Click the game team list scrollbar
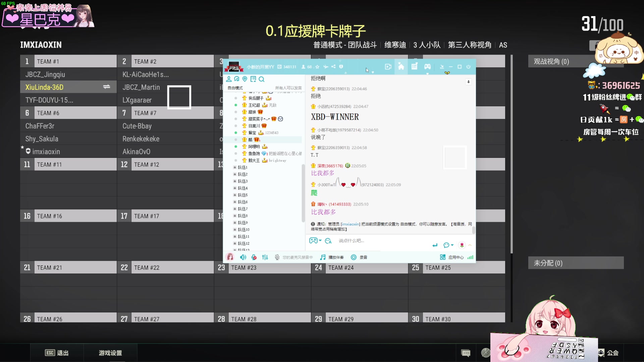Image resolution: width=644 pixels, height=362 pixels. click(x=512, y=154)
